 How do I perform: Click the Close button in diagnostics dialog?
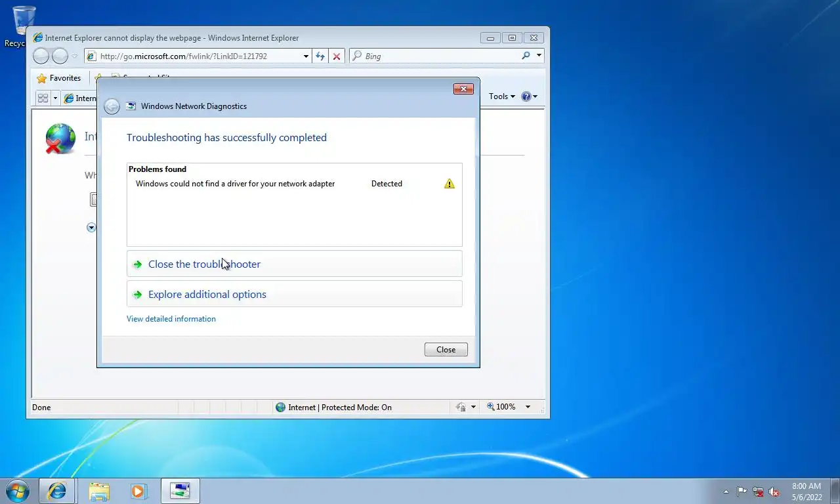tap(446, 349)
